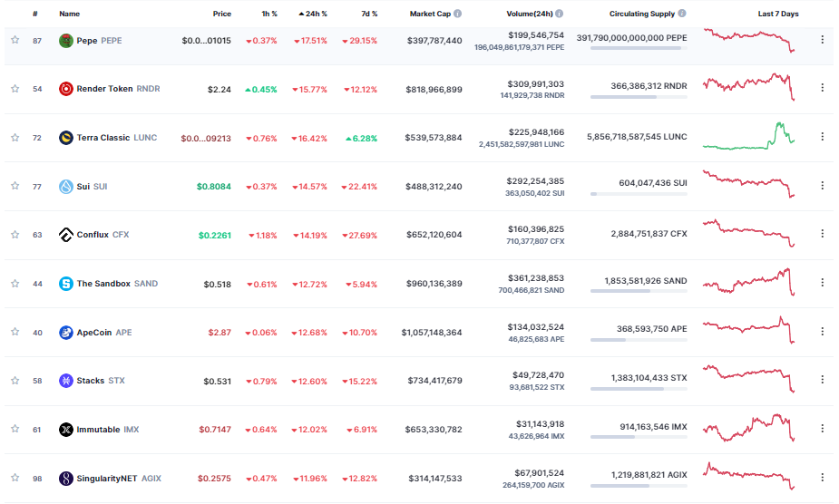839x504 pixels.
Task: Open Stacks three-dot menu
Action: click(823, 379)
